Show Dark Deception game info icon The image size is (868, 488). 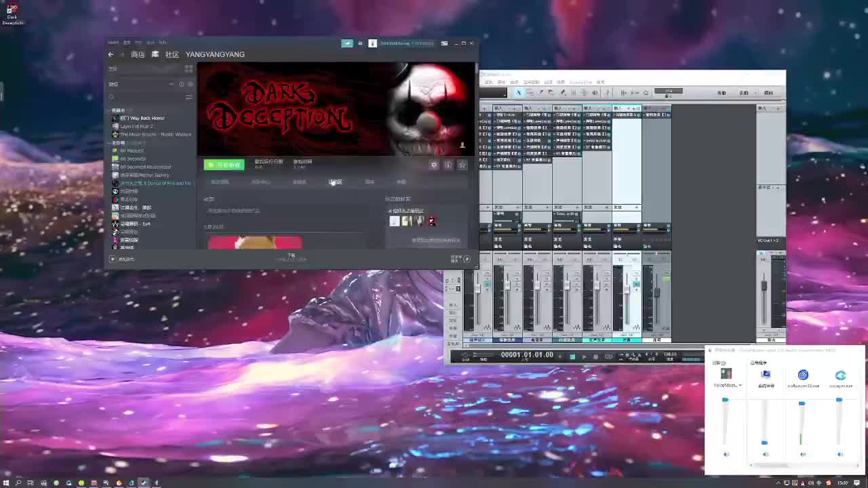pyautogui.click(x=448, y=165)
